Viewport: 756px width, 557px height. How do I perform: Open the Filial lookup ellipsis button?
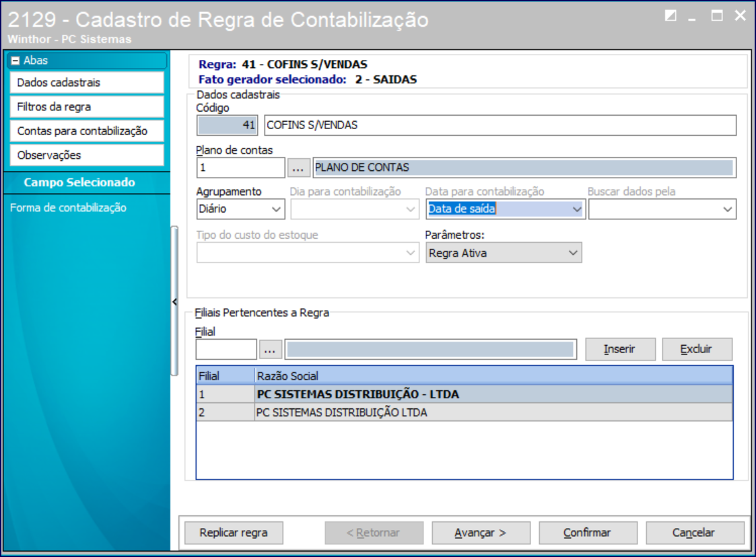click(x=270, y=349)
